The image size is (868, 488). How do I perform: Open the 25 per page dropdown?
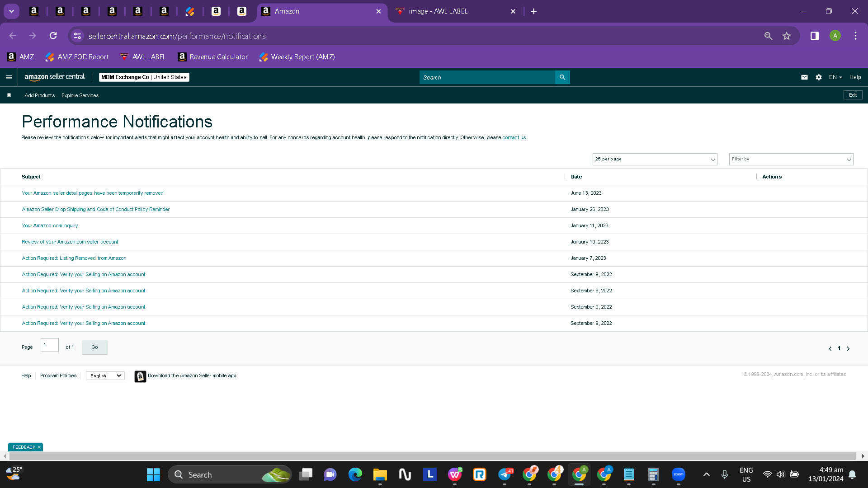pos(655,159)
